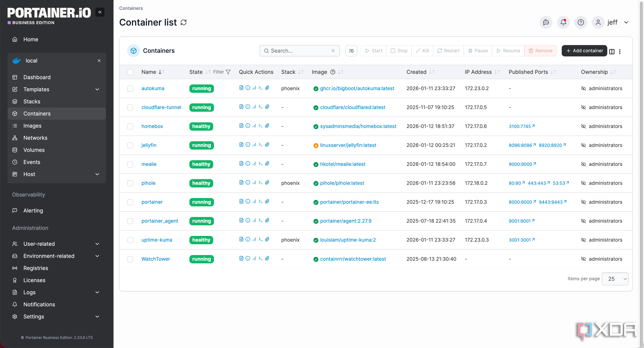The height and width of the screenshot is (348, 644).
Task: Open exec console for portainer_agent
Action: pyautogui.click(x=261, y=220)
